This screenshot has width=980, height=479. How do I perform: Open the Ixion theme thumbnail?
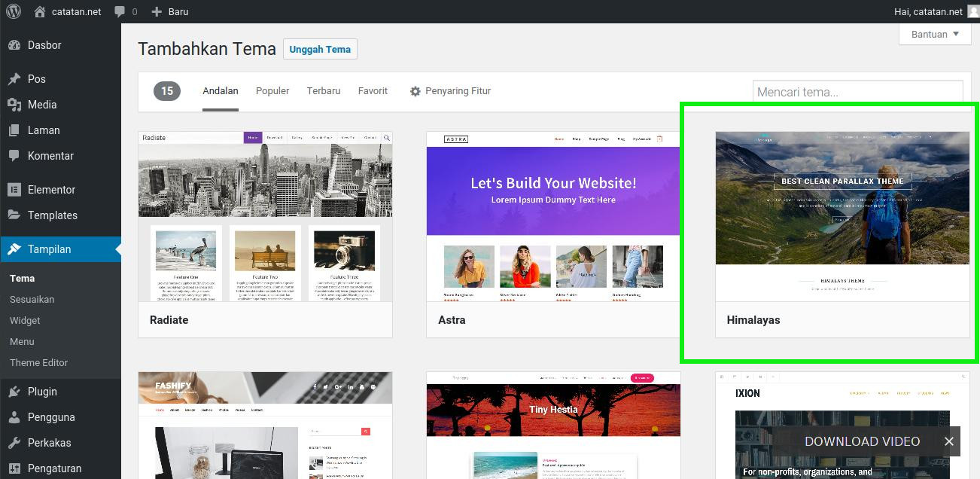[842, 426]
